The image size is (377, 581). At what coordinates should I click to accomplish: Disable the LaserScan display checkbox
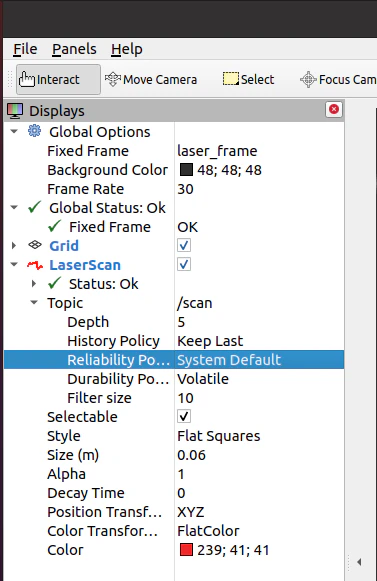[x=184, y=265]
